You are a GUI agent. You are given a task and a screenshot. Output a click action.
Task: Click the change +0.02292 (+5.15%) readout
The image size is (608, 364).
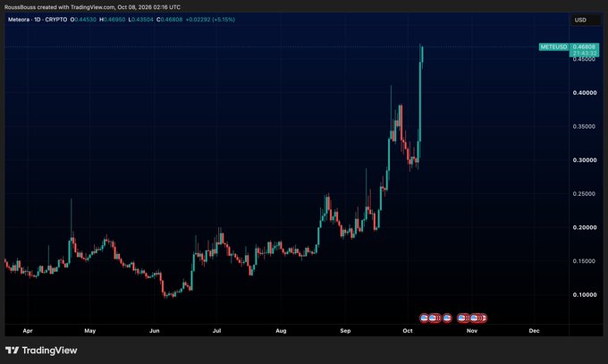[x=210, y=20]
